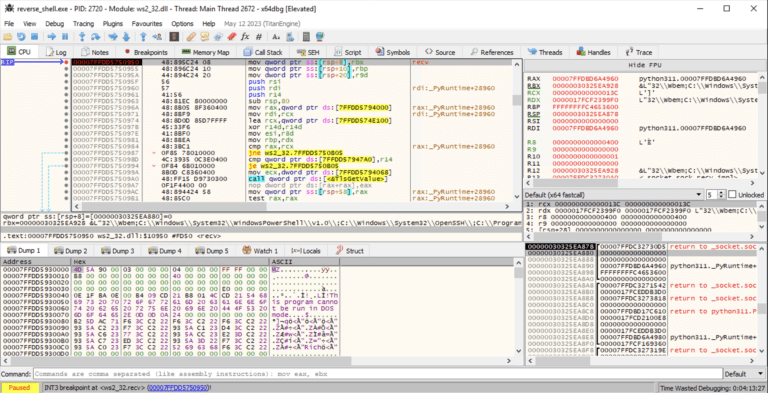Switch to the Trace tab
This screenshot has height=393, width=768.
639,52
